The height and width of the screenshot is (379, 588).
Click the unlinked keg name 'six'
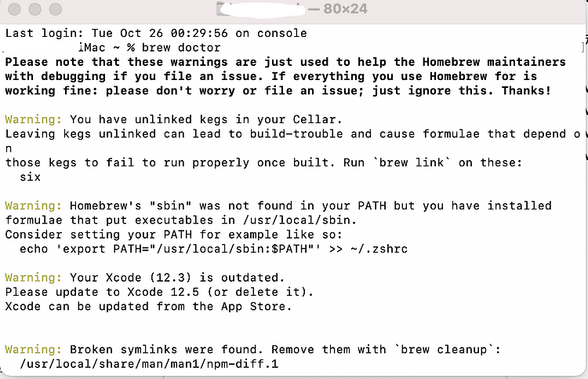[30, 177]
